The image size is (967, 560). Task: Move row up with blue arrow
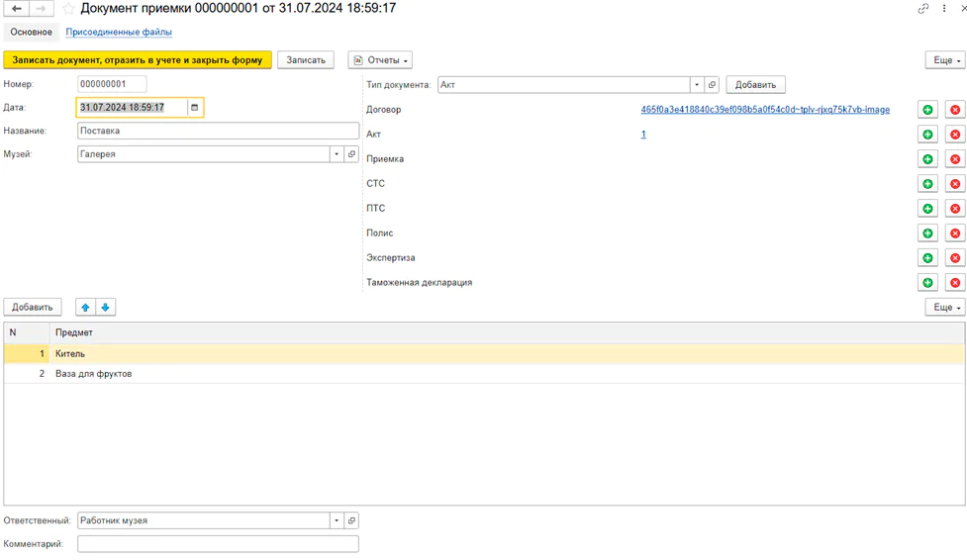(85, 308)
